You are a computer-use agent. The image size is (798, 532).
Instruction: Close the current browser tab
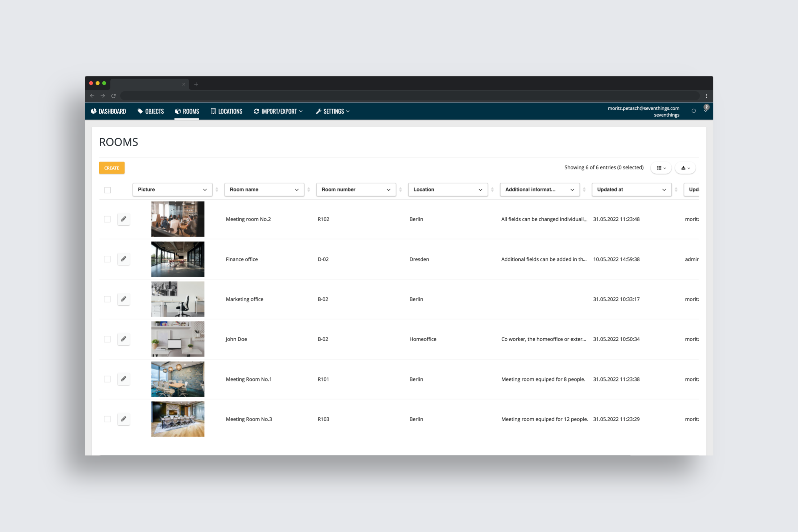184,84
